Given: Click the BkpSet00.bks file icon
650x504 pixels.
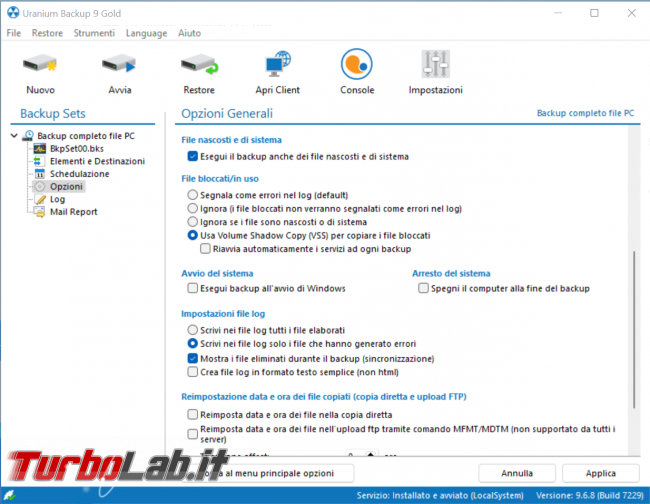Looking at the screenshot, I should (40, 148).
